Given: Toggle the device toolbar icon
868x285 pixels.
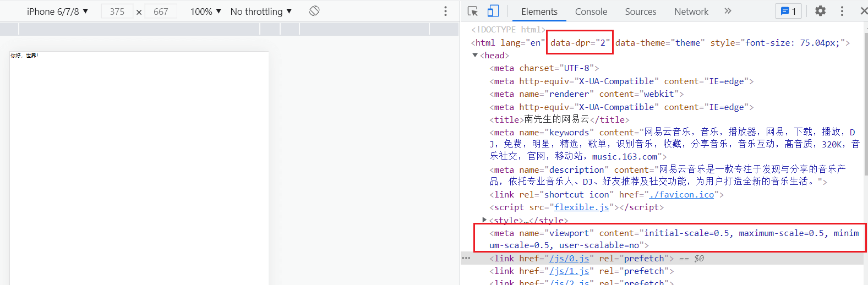Looking at the screenshot, I should (x=493, y=11).
